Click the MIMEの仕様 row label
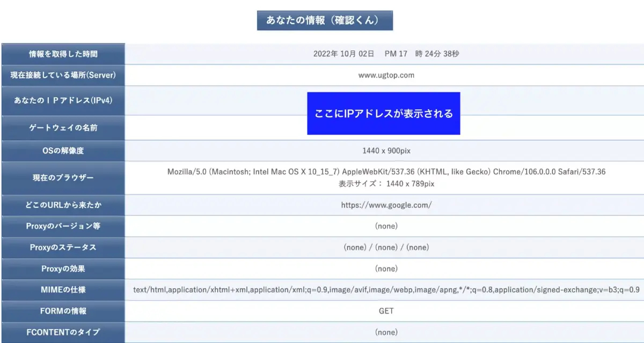 coord(63,290)
